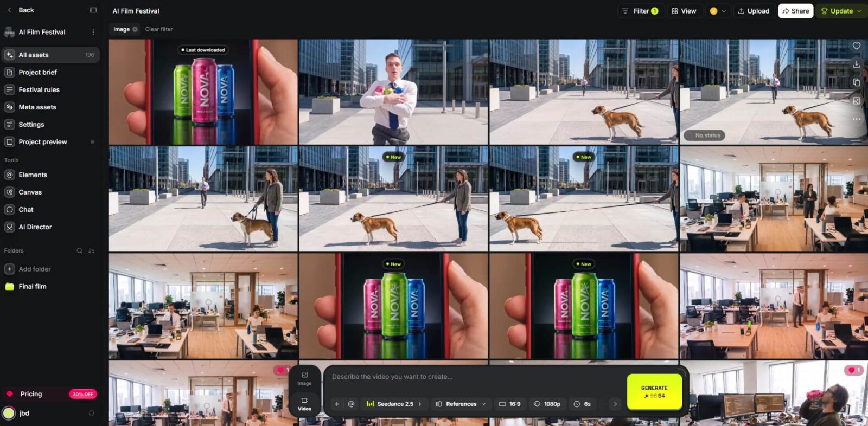This screenshot has width=868, height=426.
Task: Click the Settings sliders icon
Action: pyautogui.click(x=9, y=124)
